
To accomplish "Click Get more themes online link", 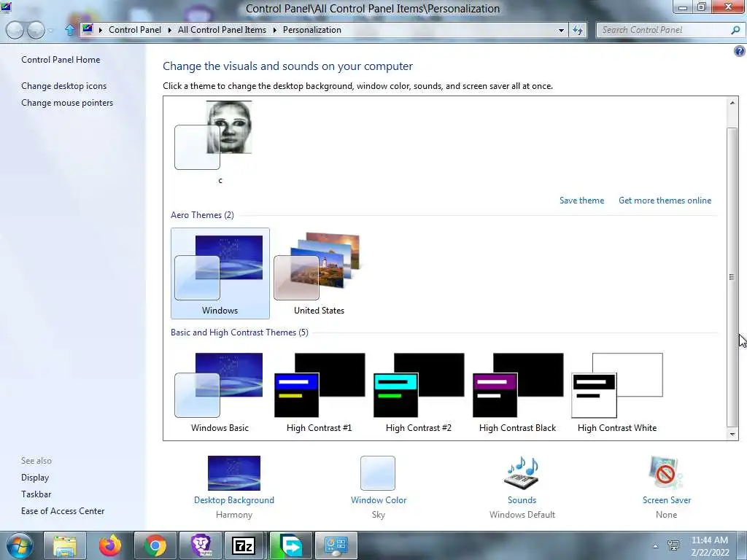I will point(665,201).
